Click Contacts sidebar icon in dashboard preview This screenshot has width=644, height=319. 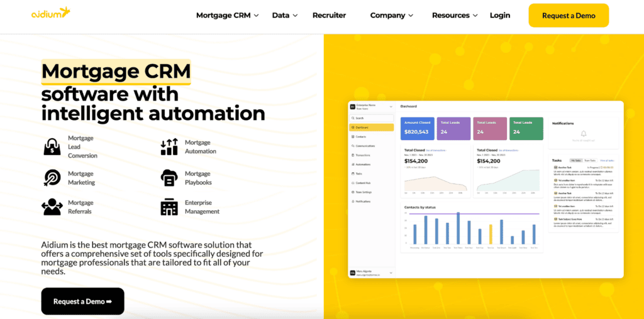click(x=353, y=136)
